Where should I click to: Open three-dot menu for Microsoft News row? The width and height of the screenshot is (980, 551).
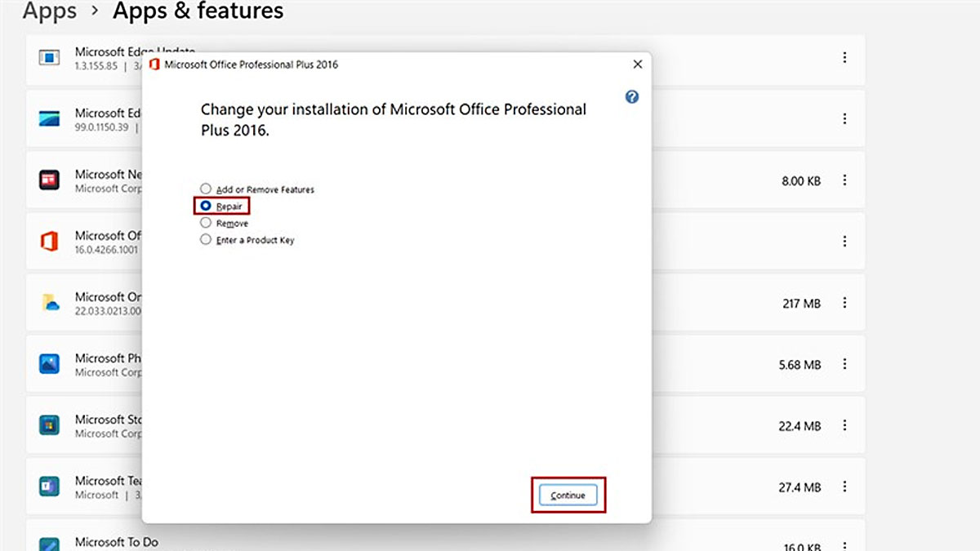pos(844,180)
